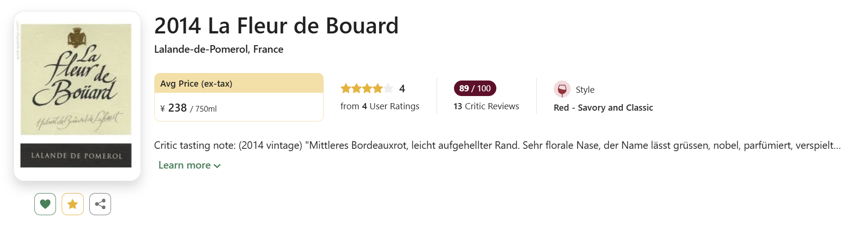
Task: Click the 2014 La Fleur de Bouard title
Action: click(x=276, y=26)
